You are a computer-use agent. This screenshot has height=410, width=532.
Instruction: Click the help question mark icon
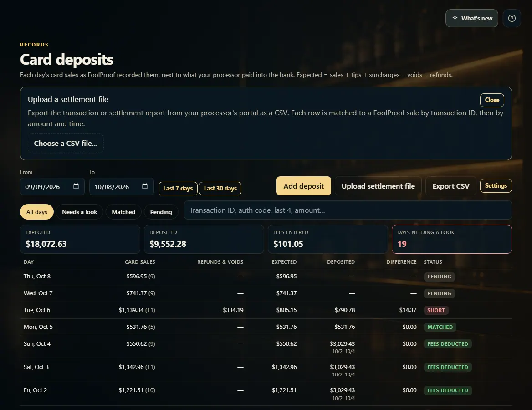512,18
